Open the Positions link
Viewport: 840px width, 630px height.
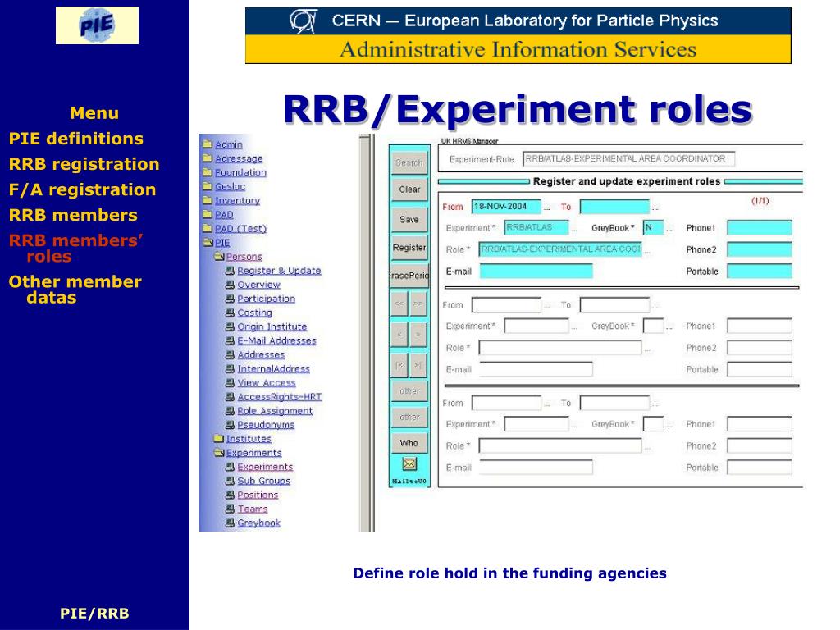coord(258,495)
